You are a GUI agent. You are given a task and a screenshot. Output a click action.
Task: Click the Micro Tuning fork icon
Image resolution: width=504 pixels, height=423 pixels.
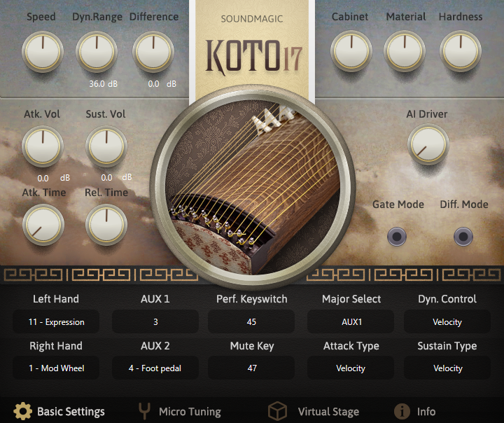pos(145,411)
